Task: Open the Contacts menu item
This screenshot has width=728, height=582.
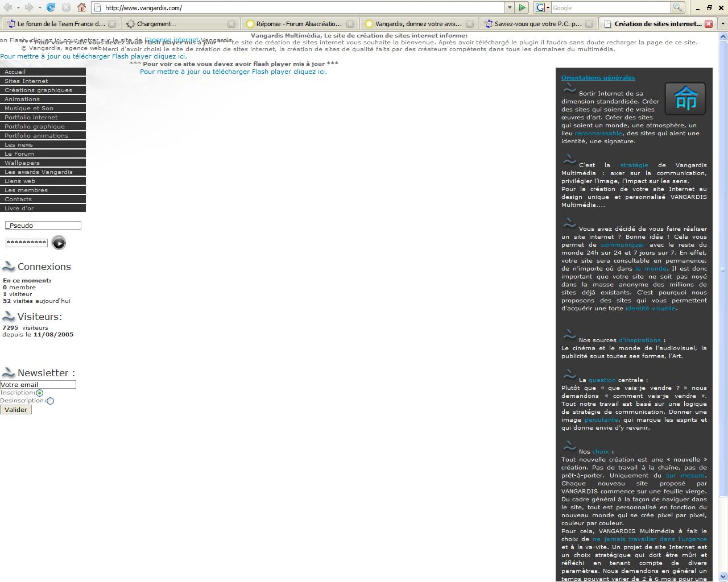Action: [x=43, y=199]
